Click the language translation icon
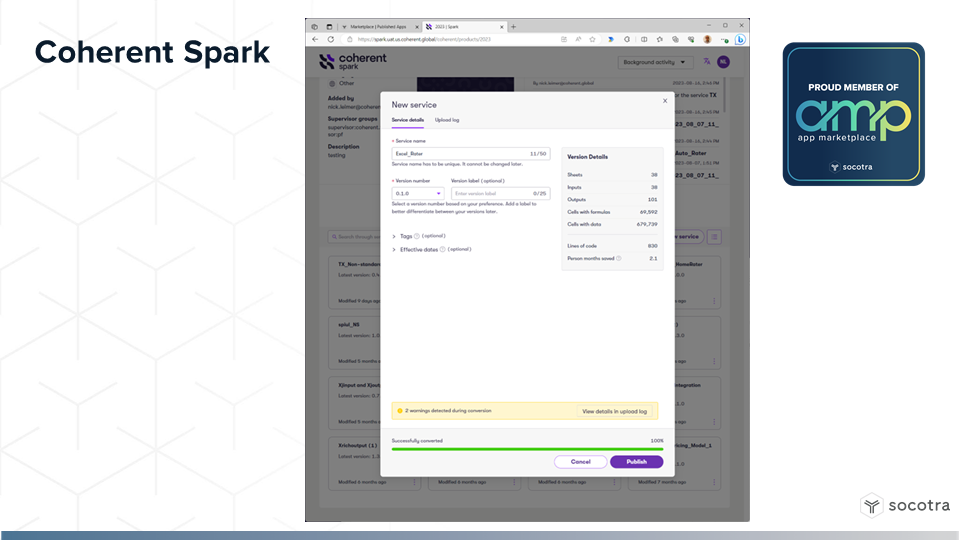Viewport: 960px width, 540px height. 707,61
